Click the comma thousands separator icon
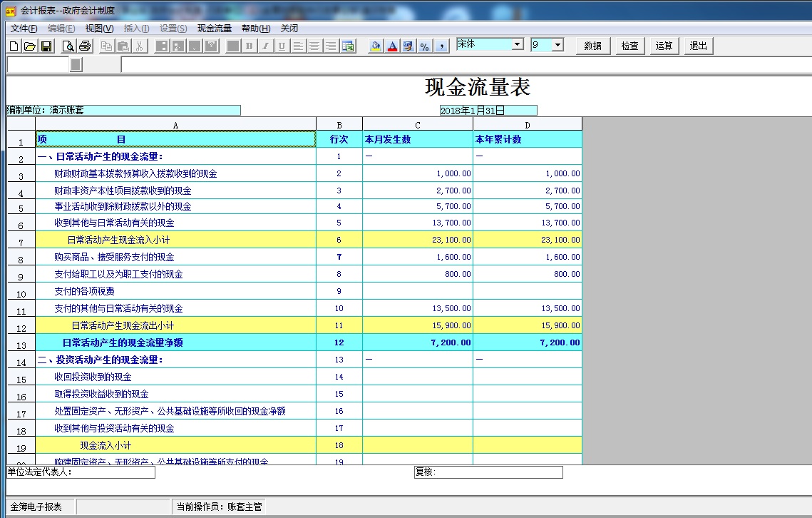Screen dimensions: 812x518 pyautogui.click(x=441, y=46)
